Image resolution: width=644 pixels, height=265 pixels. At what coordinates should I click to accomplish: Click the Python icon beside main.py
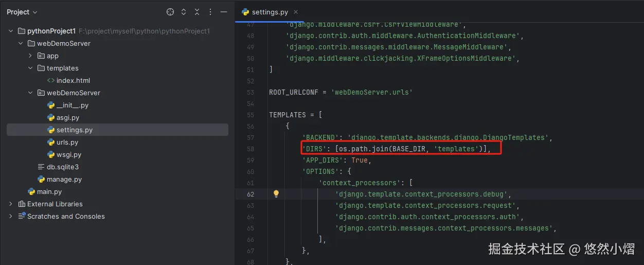click(x=31, y=191)
